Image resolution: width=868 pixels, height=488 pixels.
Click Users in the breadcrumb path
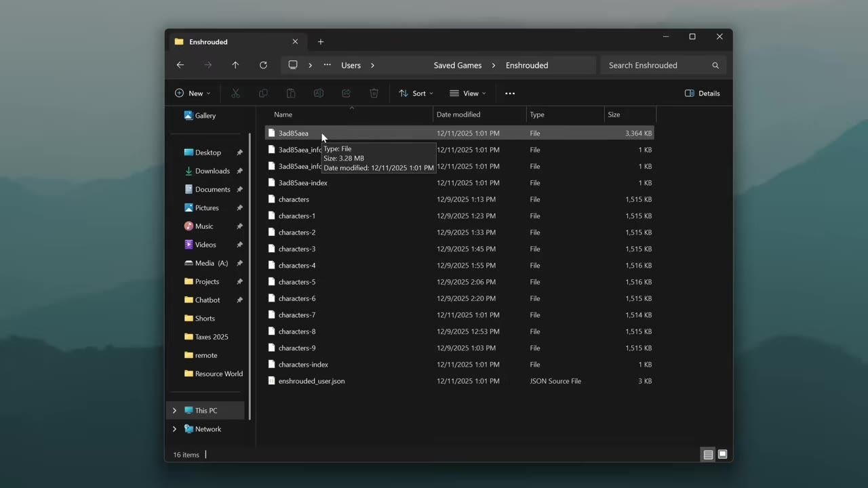coord(351,66)
